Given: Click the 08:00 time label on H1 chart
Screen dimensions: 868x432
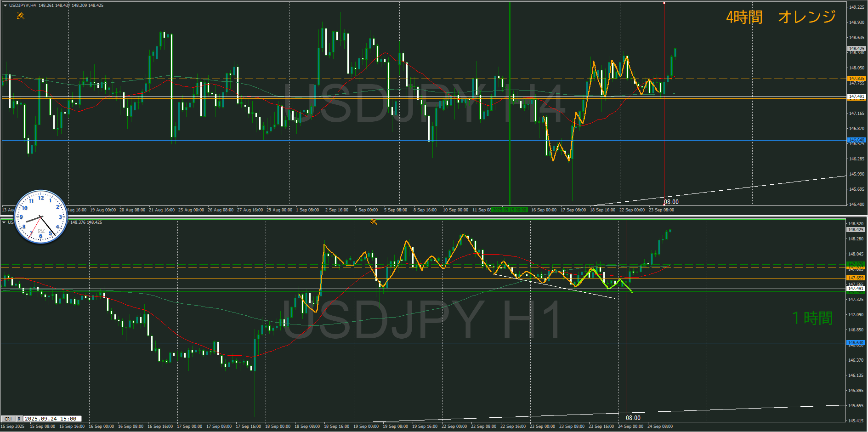Looking at the screenshot, I should coord(633,418).
